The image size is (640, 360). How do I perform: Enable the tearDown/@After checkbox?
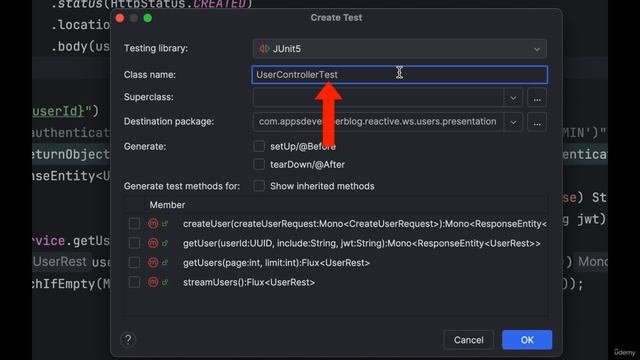(x=259, y=164)
